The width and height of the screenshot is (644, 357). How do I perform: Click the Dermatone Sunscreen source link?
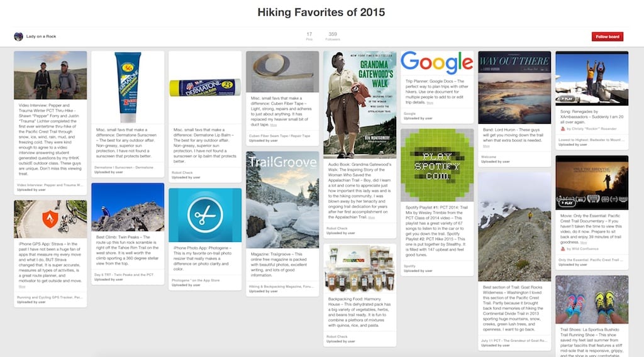[x=124, y=167]
